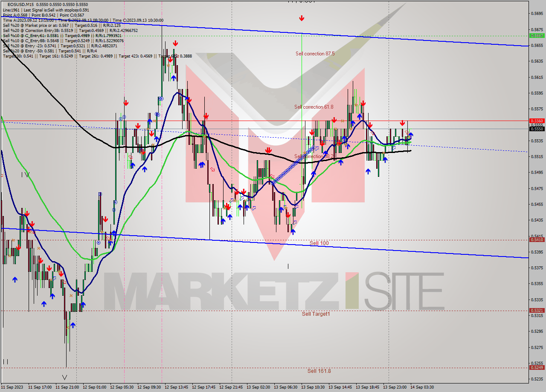Click the 0.5475 price axis label
Screen dimensions: 546x392
(x=536, y=188)
